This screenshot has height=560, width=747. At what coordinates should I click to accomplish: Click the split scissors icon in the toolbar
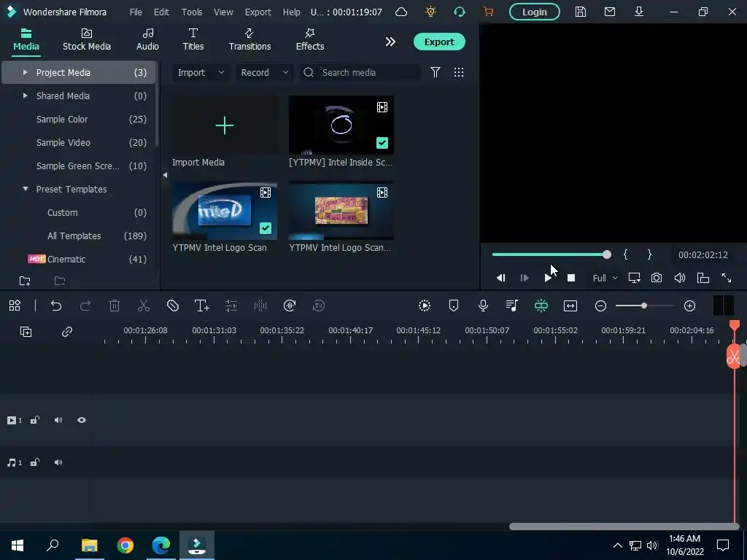tap(144, 306)
